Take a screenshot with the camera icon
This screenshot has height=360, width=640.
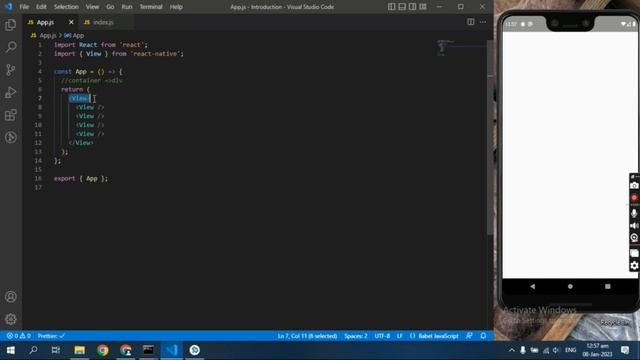coord(634,186)
